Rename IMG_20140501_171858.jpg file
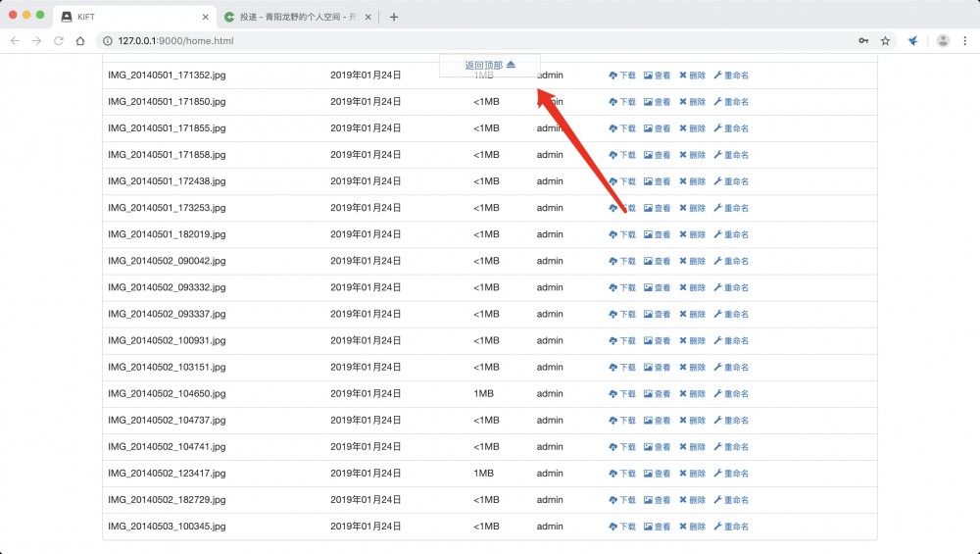Image resolution: width=980 pixels, height=554 pixels. [731, 155]
